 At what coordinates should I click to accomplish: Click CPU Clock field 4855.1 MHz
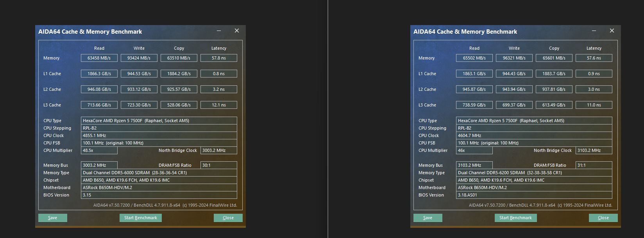point(159,135)
